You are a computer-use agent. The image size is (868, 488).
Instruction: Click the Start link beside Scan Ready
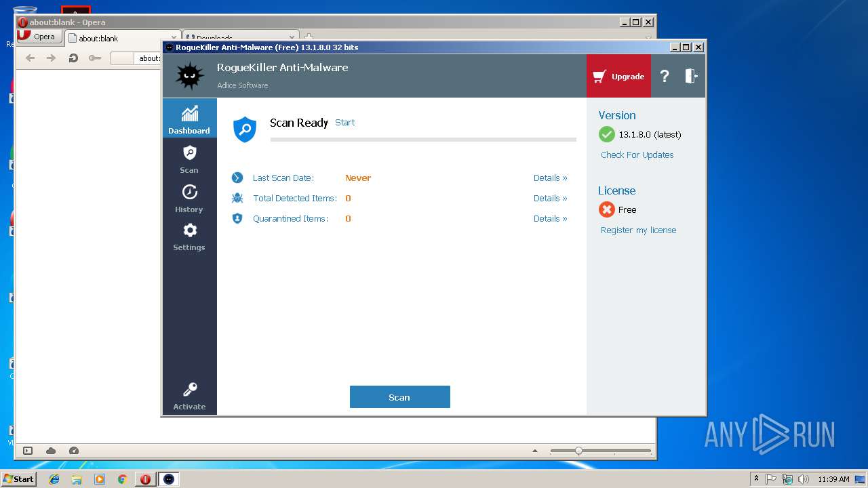click(x=344, y=123)
